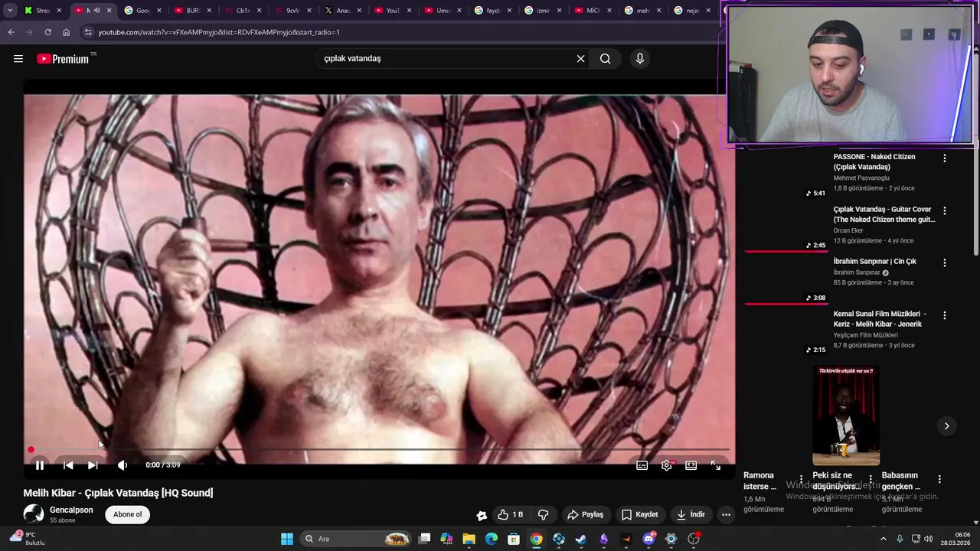This screenshot has width=980, height=551.
Task: Click the icon left of like button
Action: (x=482, y=515)
